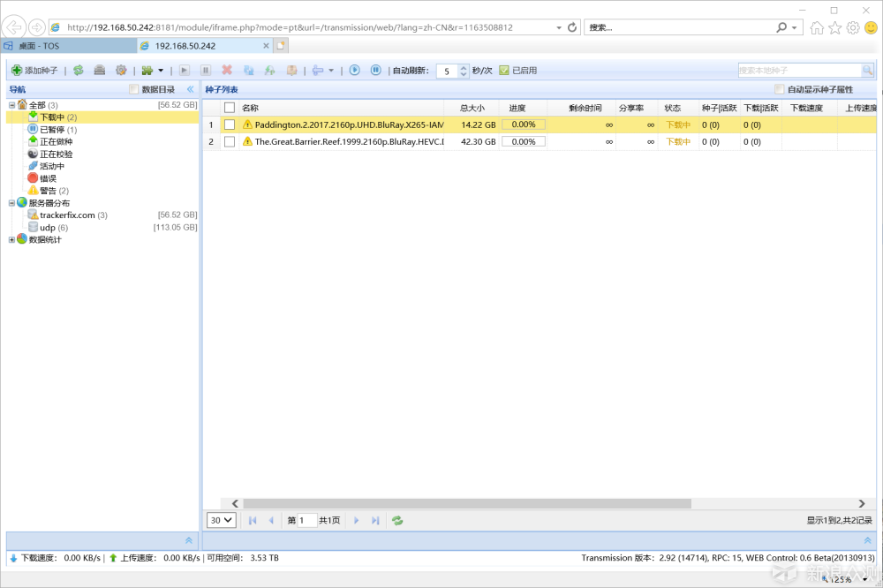Pause all torrents with blue pause icon
883x588 pixels.
[375, 70]
